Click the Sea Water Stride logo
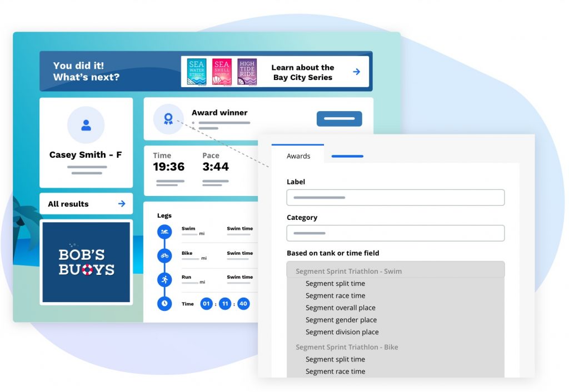569x392 pixels. coord(197,72)
